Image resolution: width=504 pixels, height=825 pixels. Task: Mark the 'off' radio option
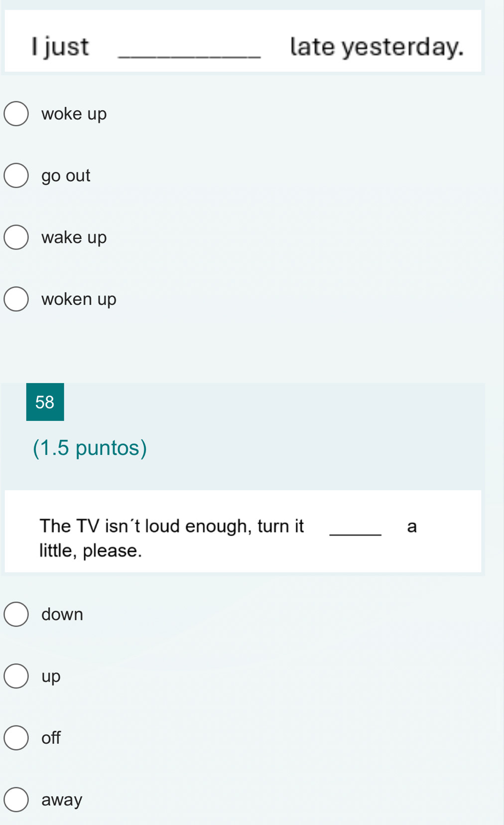[x=16, y=738]
